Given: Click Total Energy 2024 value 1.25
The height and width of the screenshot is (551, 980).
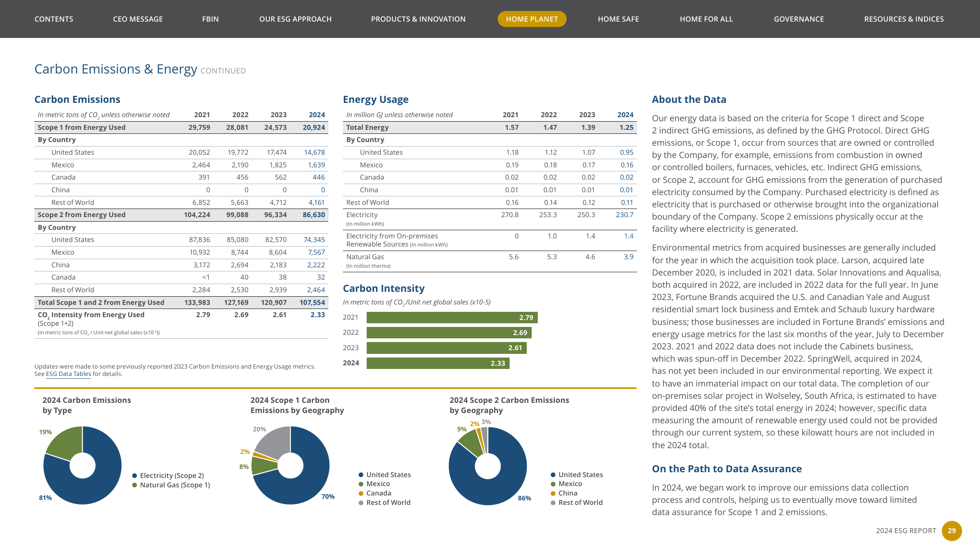Looking at the screenshot, I should pos(626,127).
